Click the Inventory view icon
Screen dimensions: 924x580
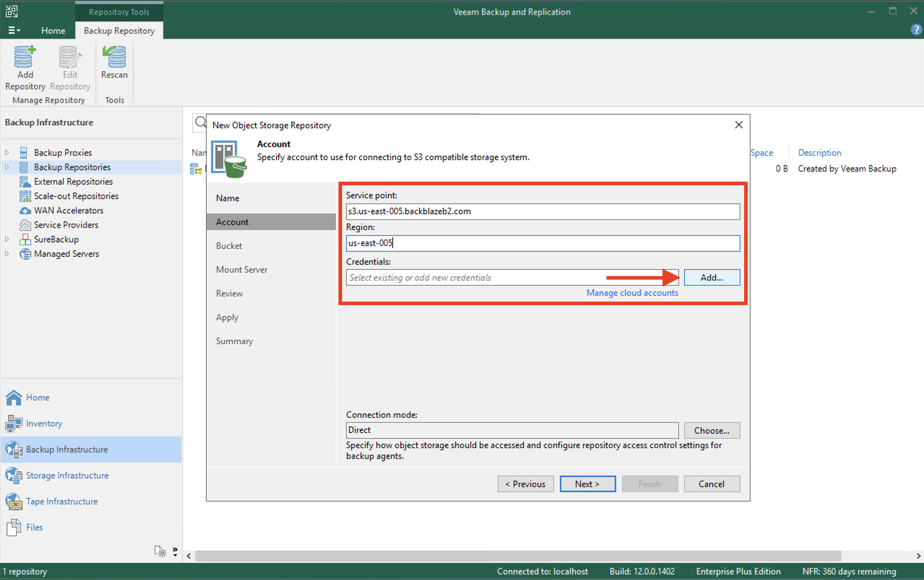coord(14,424)
